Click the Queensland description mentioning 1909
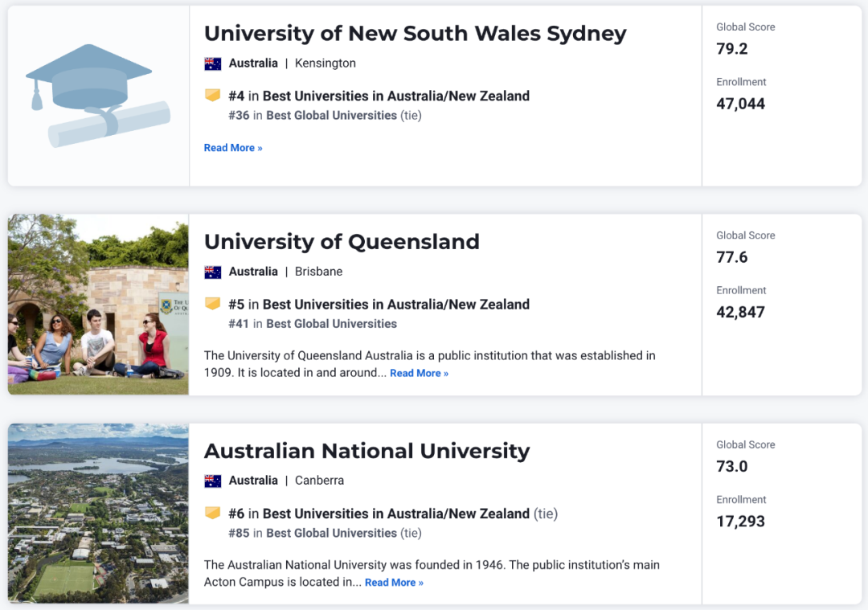The width and height of the screenshot is (868, 610). pos(429,364)
